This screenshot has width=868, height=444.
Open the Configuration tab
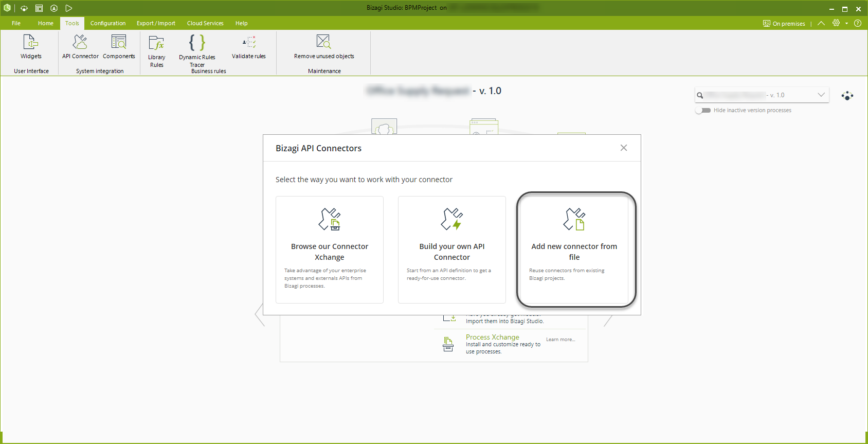coord(108,23)
